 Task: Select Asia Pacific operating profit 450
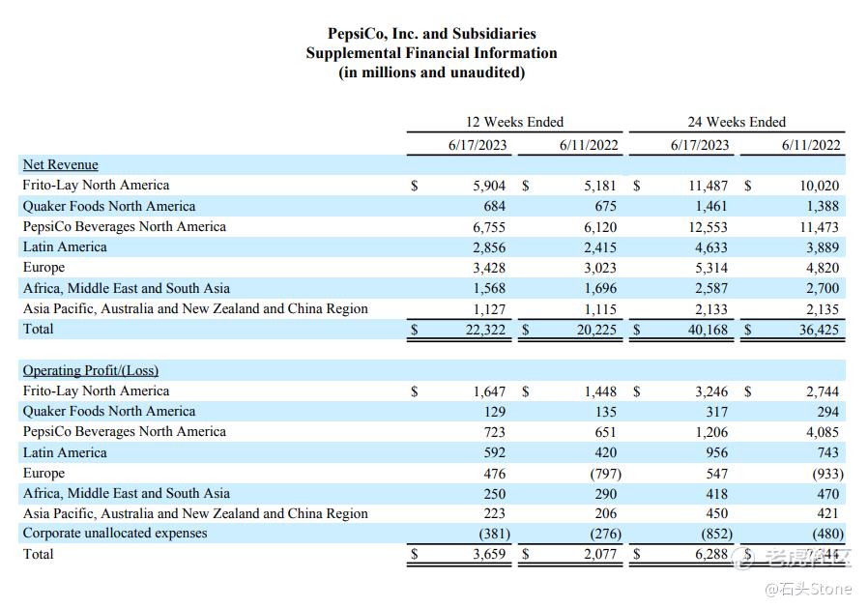[717, 514]
